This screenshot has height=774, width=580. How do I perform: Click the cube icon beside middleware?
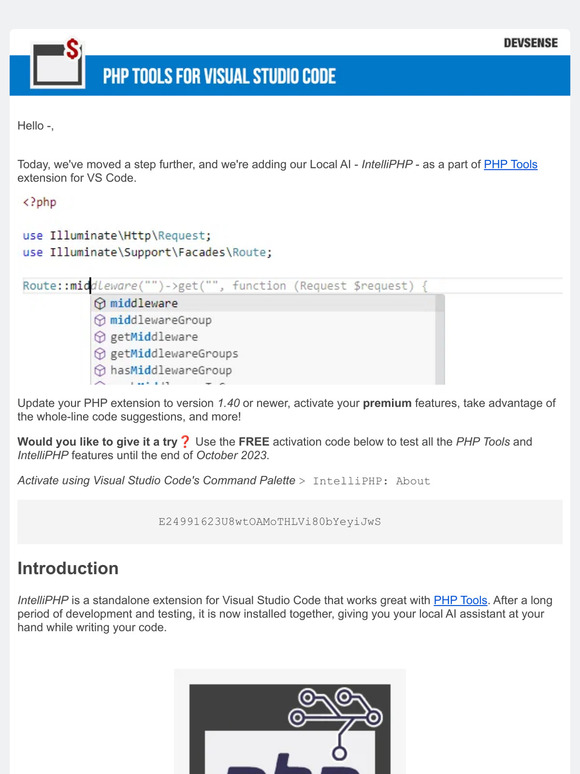pos(100,303)
